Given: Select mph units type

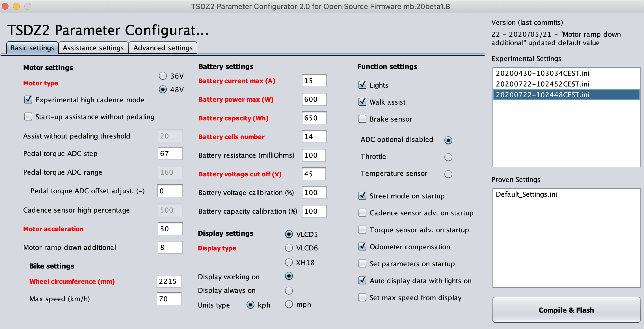Looking at the screenshot, I should (289, 304).
